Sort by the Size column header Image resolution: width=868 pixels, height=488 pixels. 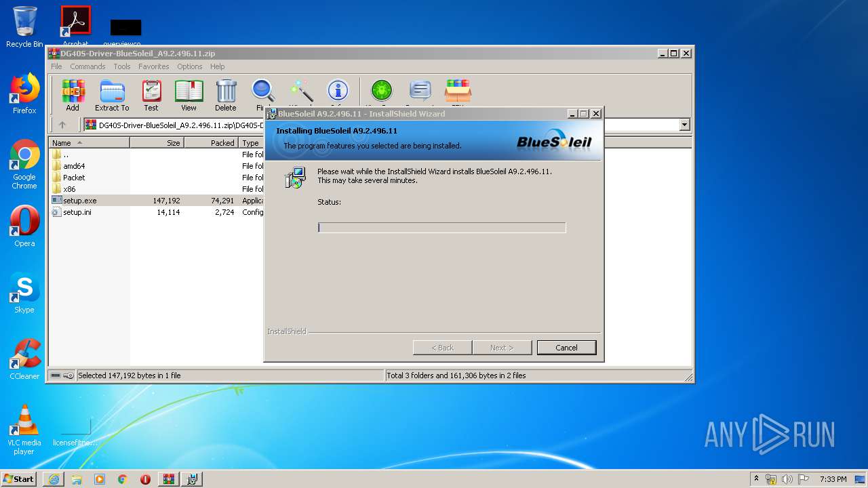click(157, 143)
